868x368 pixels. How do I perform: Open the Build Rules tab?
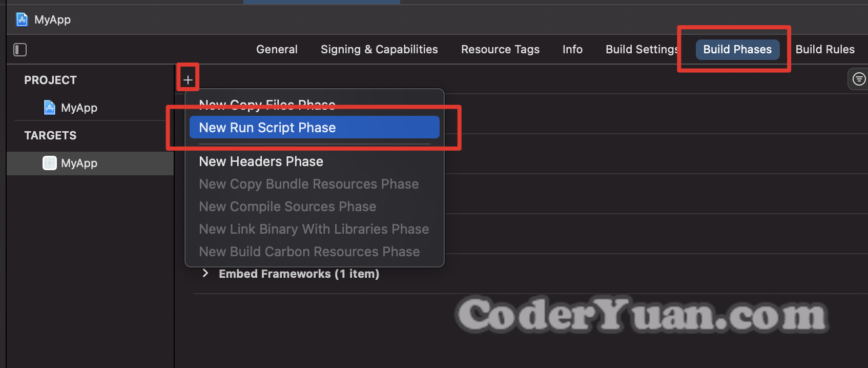point(825,49)
